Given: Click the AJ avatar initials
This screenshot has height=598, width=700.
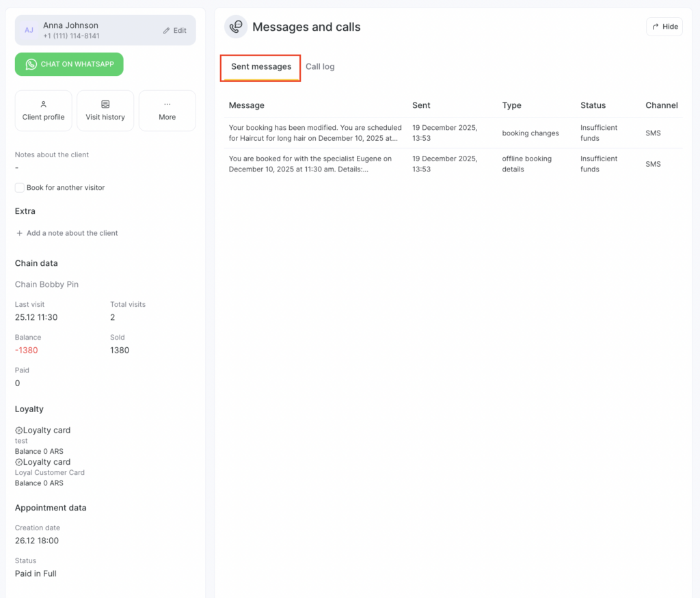Looking at the screenshot, I should [29, 30].
